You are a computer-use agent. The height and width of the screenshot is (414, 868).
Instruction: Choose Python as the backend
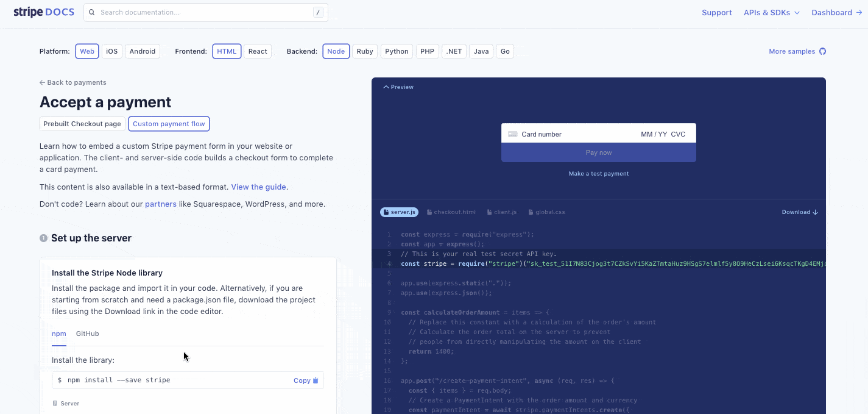click(x=397, y=51)
